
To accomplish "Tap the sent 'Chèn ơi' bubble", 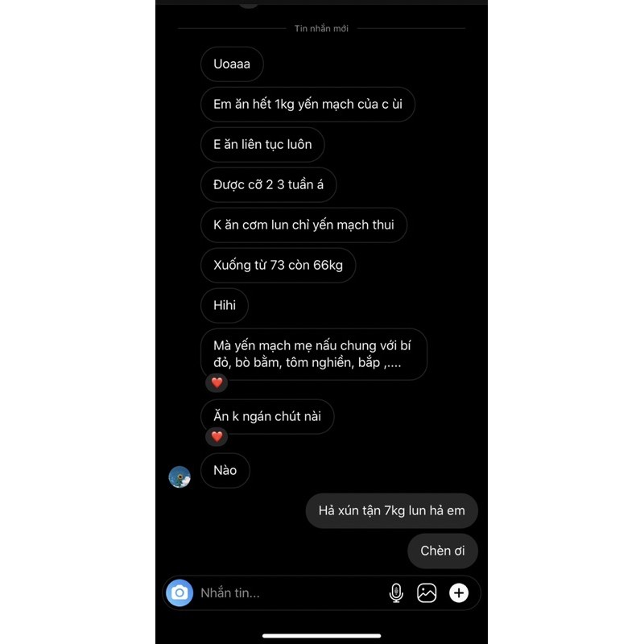I will tap(443, 551).
